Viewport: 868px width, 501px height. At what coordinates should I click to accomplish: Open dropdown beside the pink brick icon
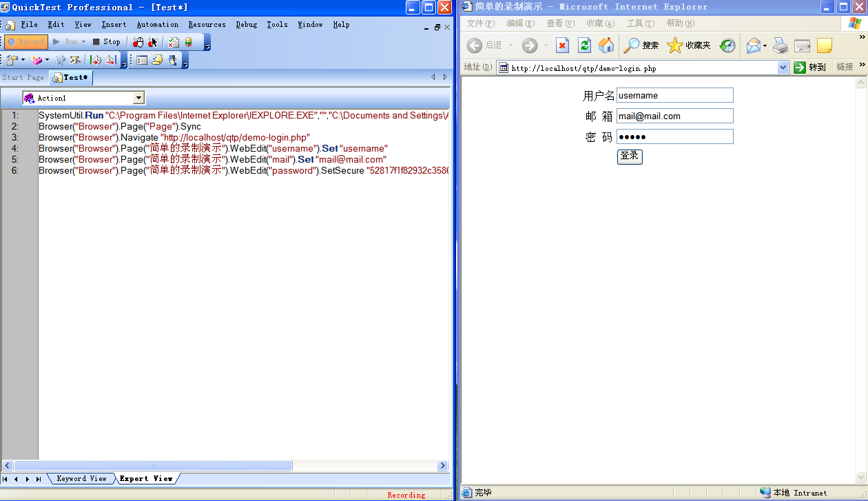(x=47, y=60)
